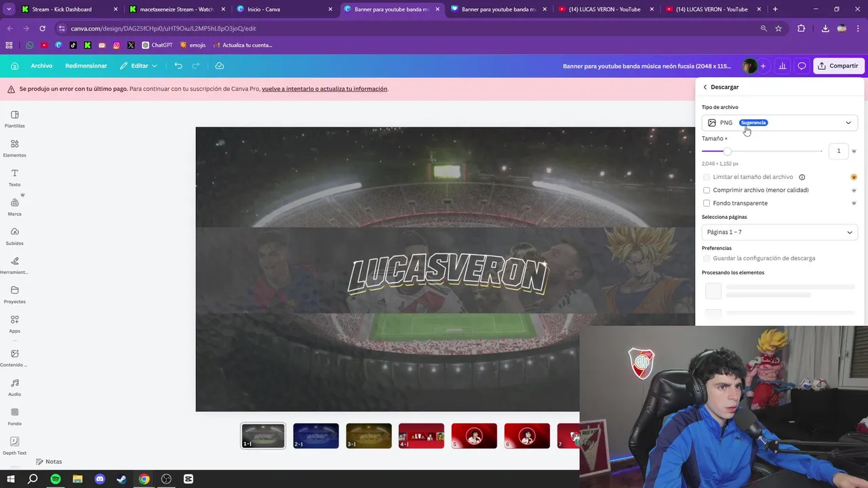
Task: Select page 5 red thumbnail
Action: (x=474, y=436)
